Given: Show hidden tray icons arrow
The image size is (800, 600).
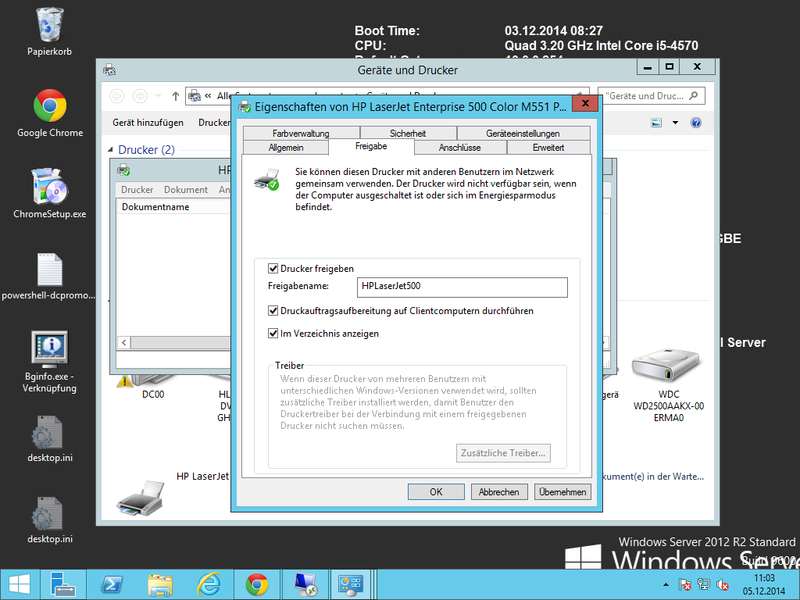Looking at the screenshot, I should click(x=666, y=585).
